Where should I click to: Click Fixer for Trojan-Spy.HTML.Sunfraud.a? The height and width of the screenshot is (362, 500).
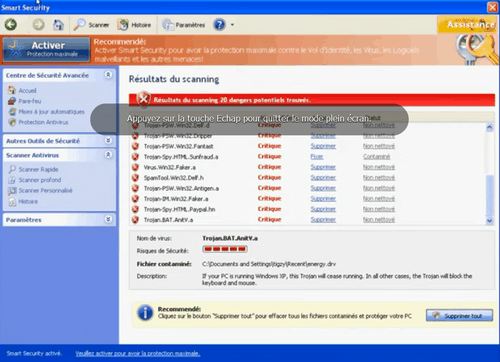tap(317, 156)
